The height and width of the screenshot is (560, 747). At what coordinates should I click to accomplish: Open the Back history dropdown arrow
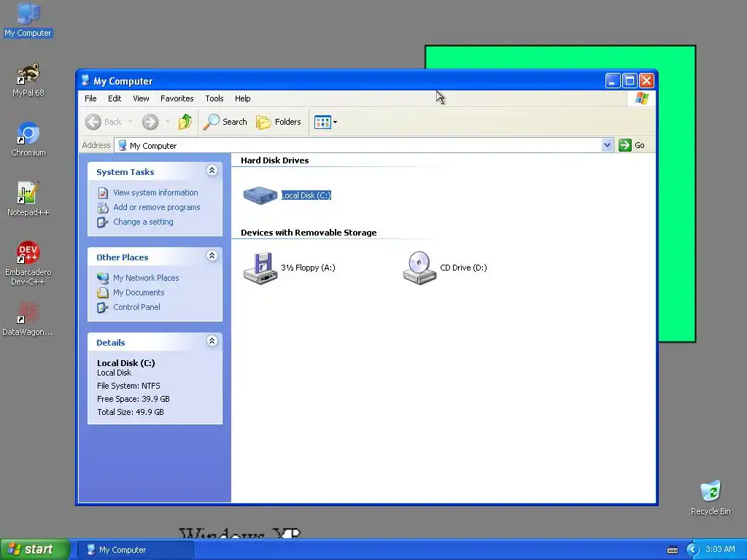[130, 122]
